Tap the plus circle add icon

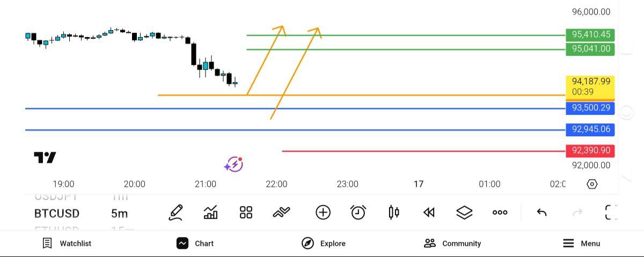coord(323,213)
